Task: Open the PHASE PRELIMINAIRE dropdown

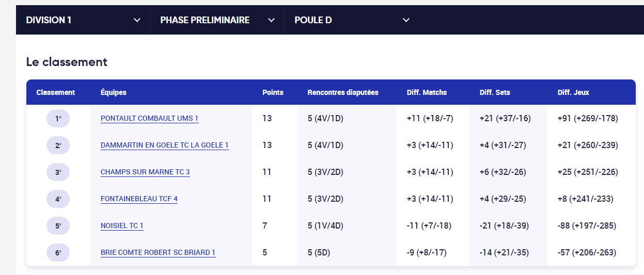Action: pos(217,20)
